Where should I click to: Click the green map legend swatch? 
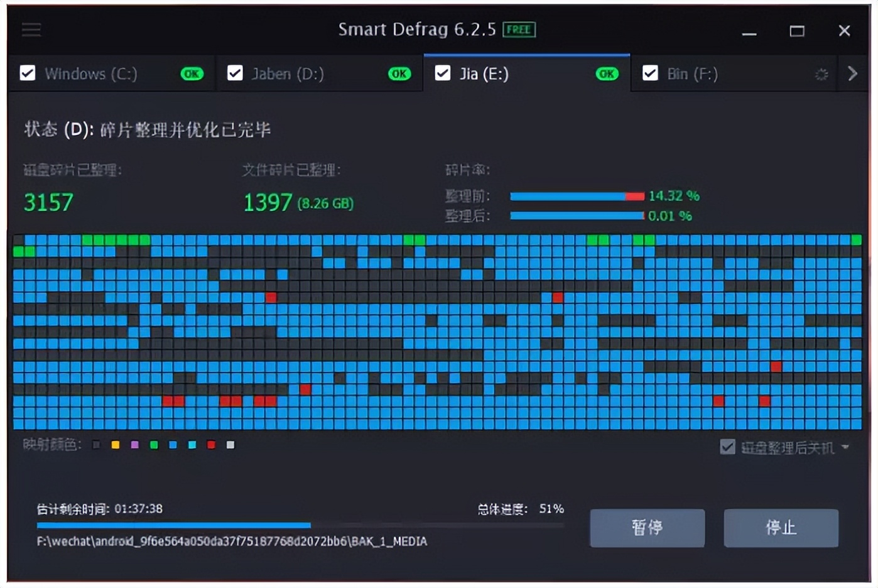154,445
